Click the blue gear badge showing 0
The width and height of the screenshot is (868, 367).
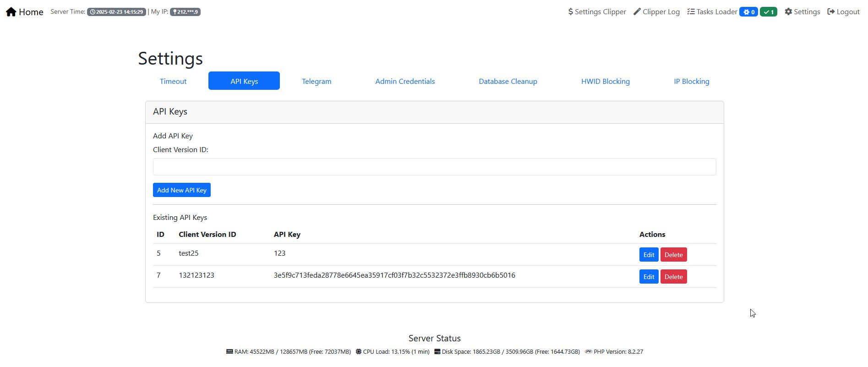click(748, 12)
